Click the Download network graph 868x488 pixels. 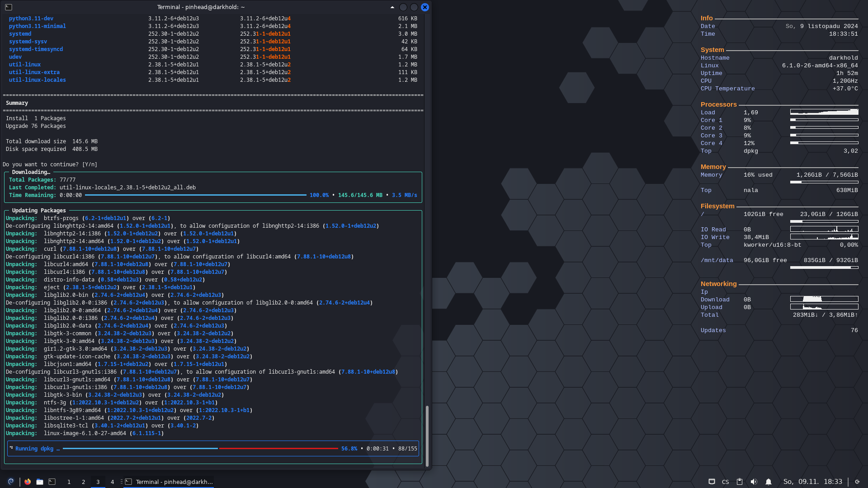[x=824, y=299]
